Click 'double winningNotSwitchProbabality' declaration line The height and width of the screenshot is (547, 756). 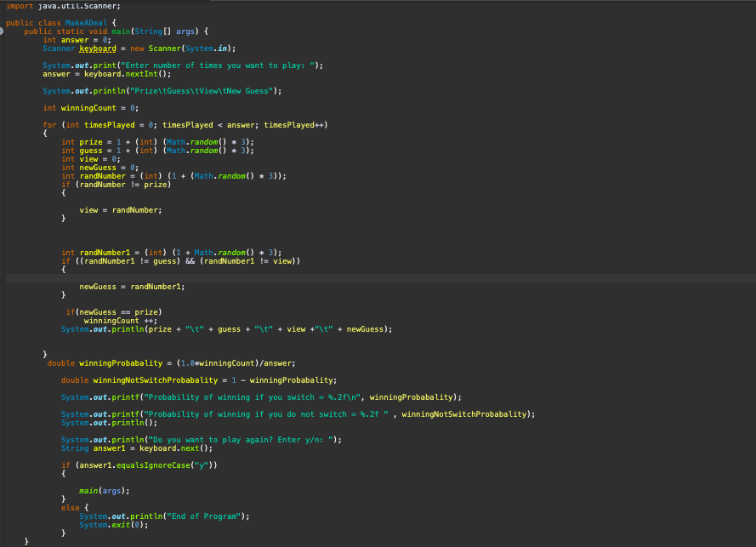(199, 380)
